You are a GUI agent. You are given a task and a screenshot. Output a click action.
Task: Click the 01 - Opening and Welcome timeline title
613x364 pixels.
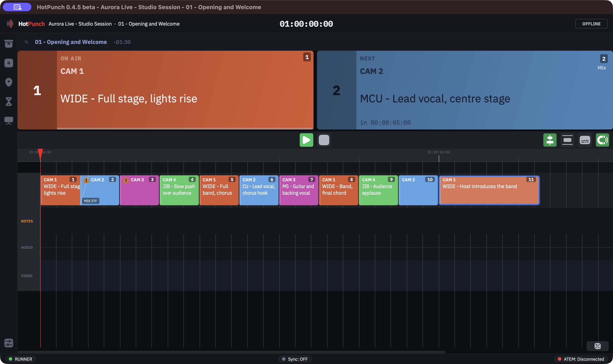[71, 42]
